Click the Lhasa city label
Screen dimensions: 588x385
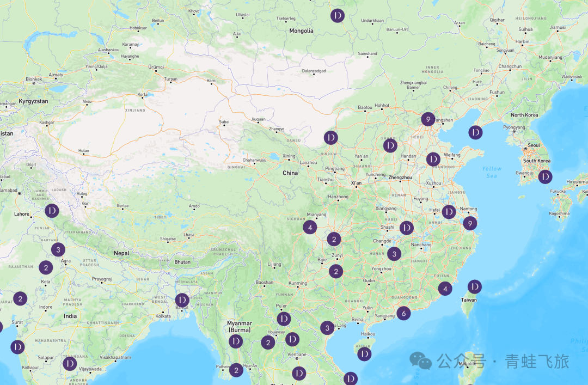[x=189, y=235]
